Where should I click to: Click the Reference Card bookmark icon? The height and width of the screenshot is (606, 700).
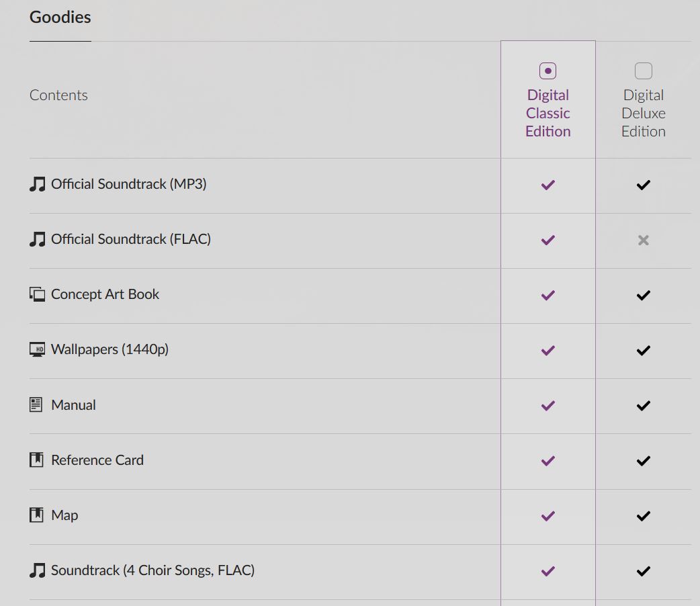36,460
